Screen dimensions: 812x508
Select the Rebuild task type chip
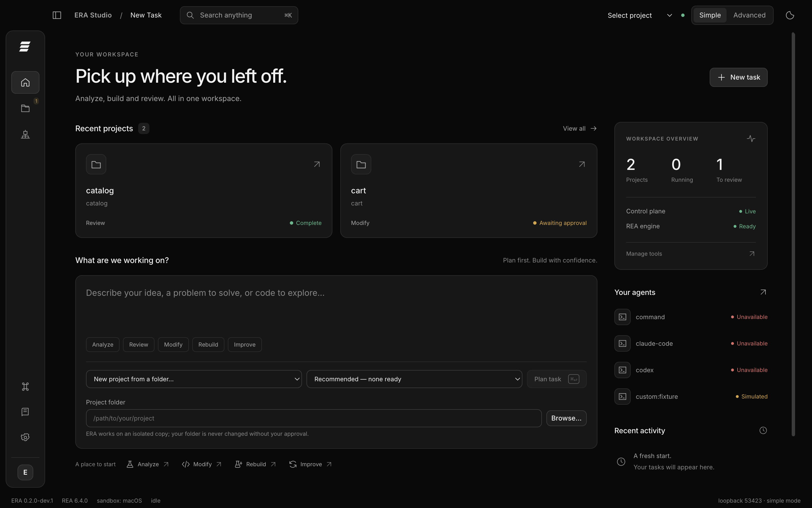coord(208,345)
